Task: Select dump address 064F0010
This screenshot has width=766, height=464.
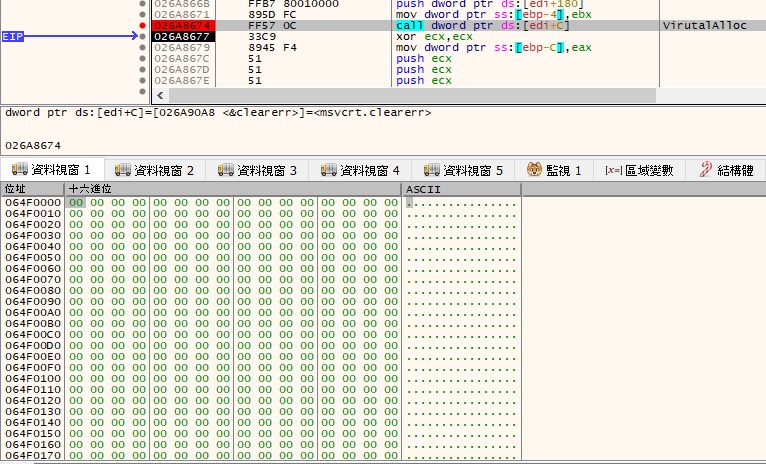Action: [33, 213]
